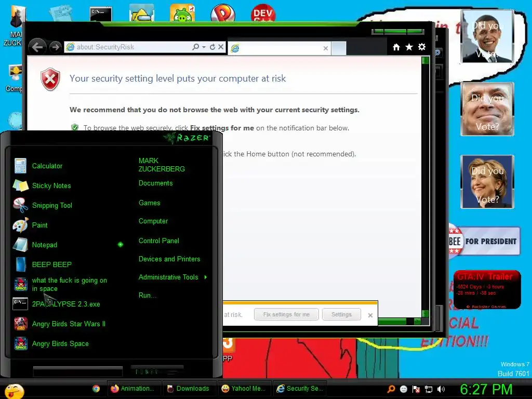Dismiss the security notification bar

click(x=370, y=315)
